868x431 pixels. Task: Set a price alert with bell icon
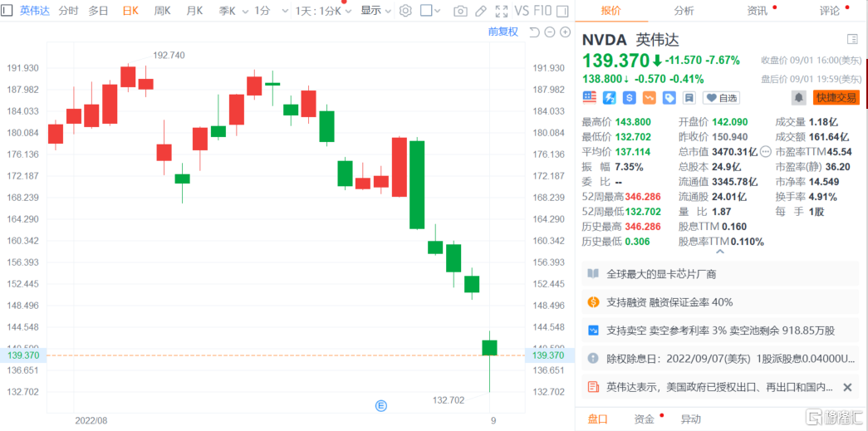[799, 98]
